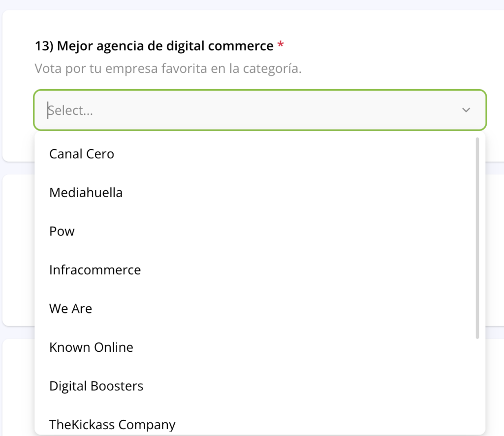The width and height of the screenshot is (504, 436).
Task: Click the red required asterisk
Action: [281, 45]
